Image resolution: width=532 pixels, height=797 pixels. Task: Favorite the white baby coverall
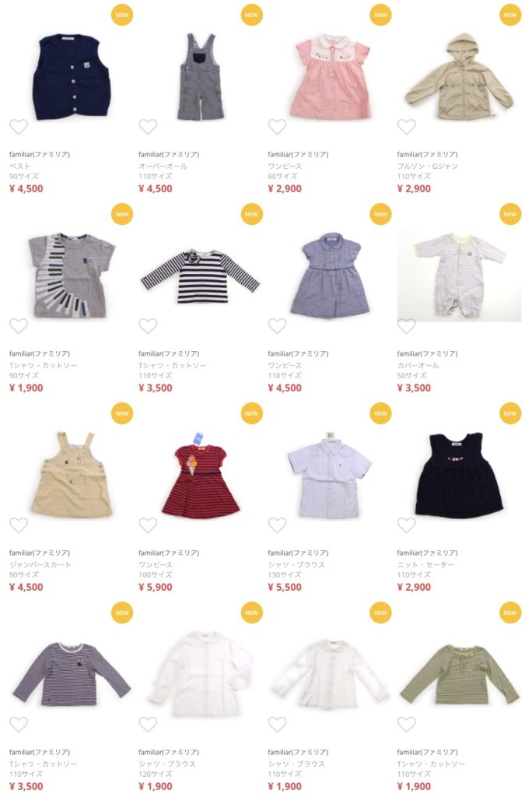(x=407, y=325)
